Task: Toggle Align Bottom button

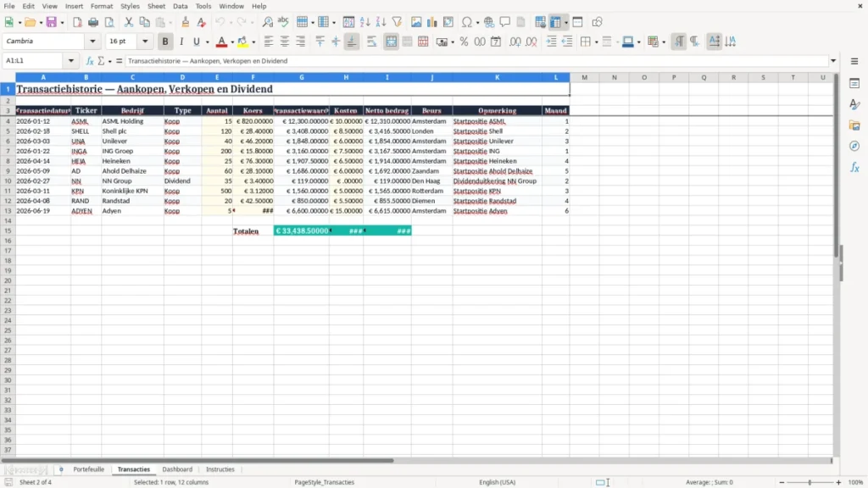Action: [352, 42]
